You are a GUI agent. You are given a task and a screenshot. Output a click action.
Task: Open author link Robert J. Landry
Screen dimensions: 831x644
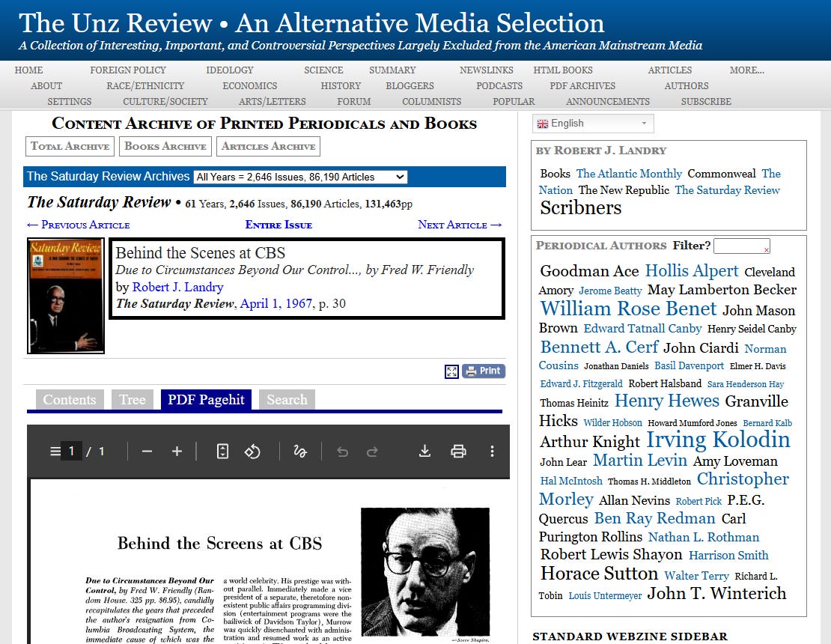[x=177, y=287]
